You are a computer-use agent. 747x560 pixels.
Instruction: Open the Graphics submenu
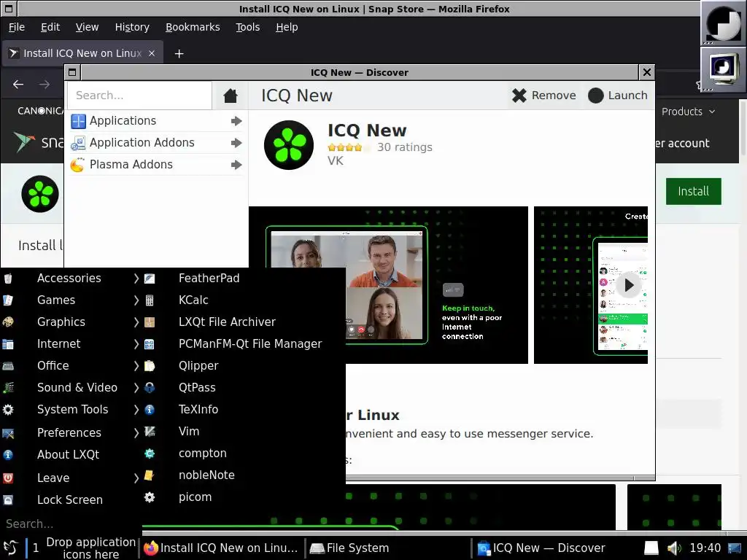tap(71, 322)
